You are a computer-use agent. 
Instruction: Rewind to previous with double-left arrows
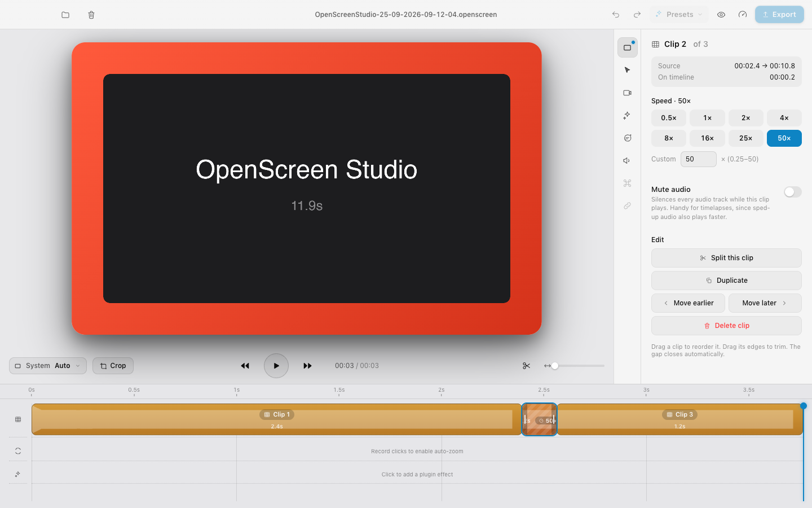(x=245, y=366)
